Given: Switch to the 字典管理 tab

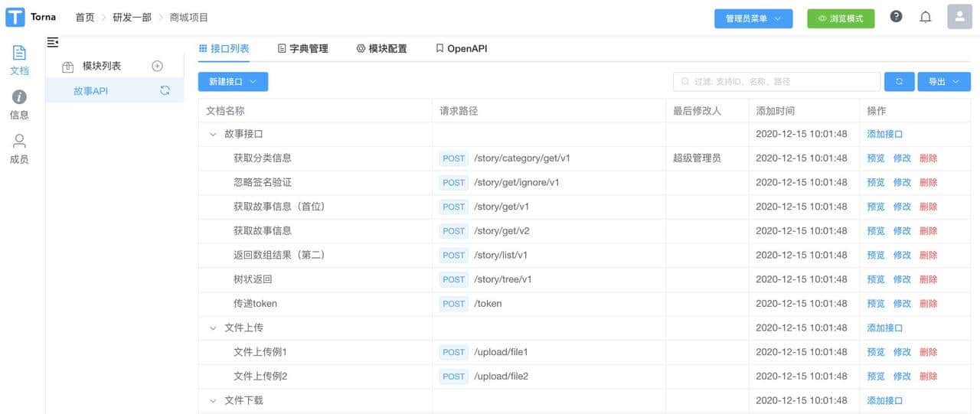Looking at the screenshot, I should (302, 48).
